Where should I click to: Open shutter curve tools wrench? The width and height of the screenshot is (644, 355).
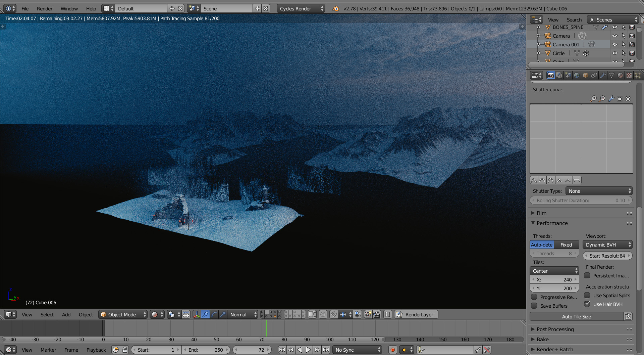point(611,99)
